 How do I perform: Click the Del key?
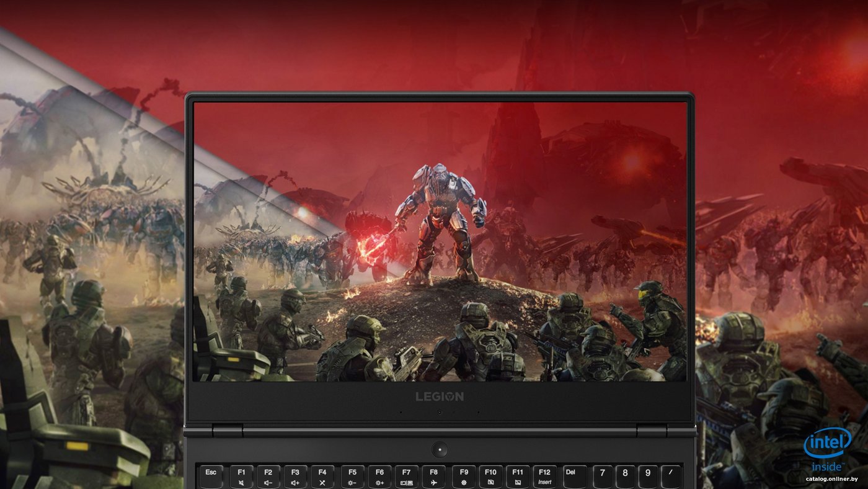(x=575, y=477)
